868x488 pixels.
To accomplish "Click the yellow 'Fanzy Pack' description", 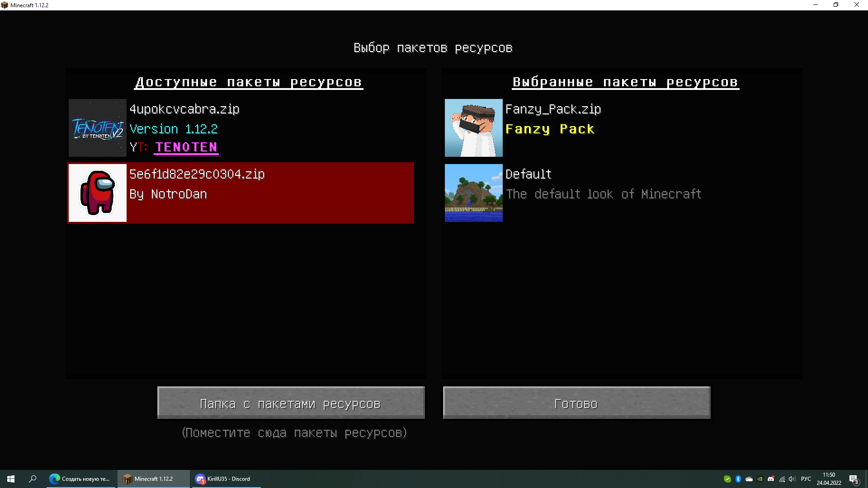I will (550, 129).
